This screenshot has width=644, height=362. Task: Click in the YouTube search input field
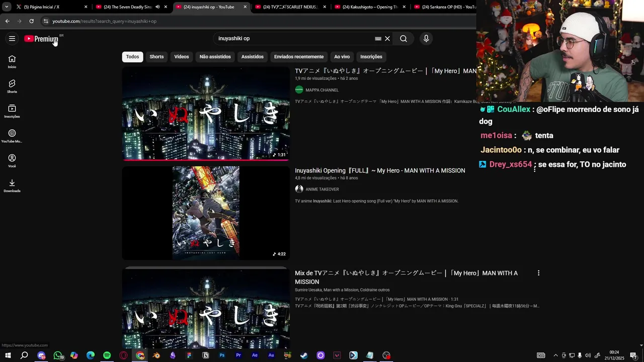(294, 39)
